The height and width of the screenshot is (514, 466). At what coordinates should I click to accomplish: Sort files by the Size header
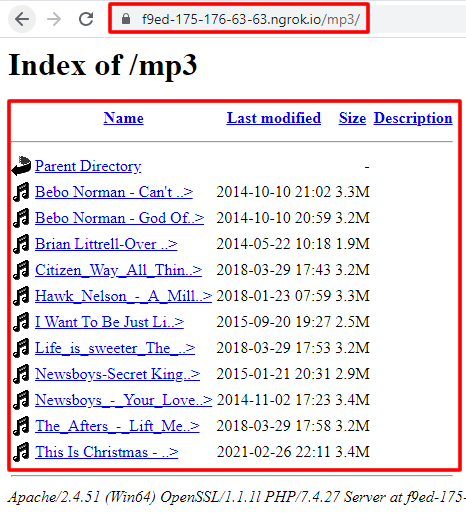coord(352,118)
